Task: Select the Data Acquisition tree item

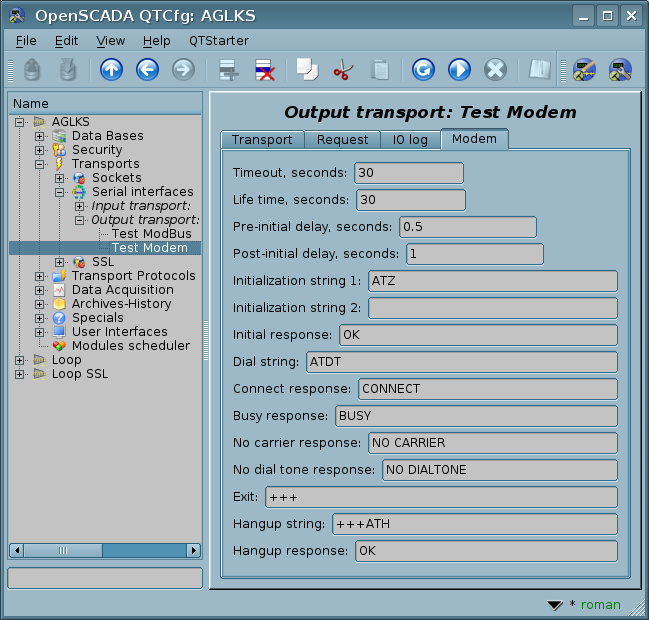Action: (123, 290)
